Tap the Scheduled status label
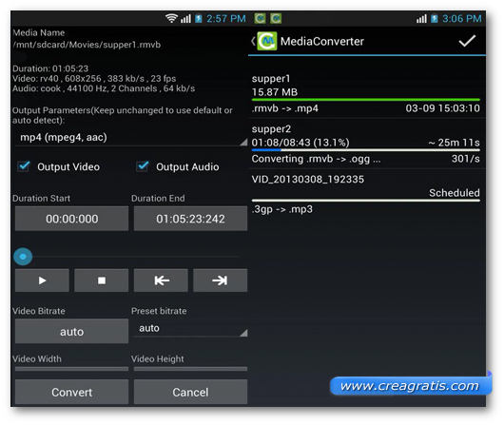 coord(455,193)
